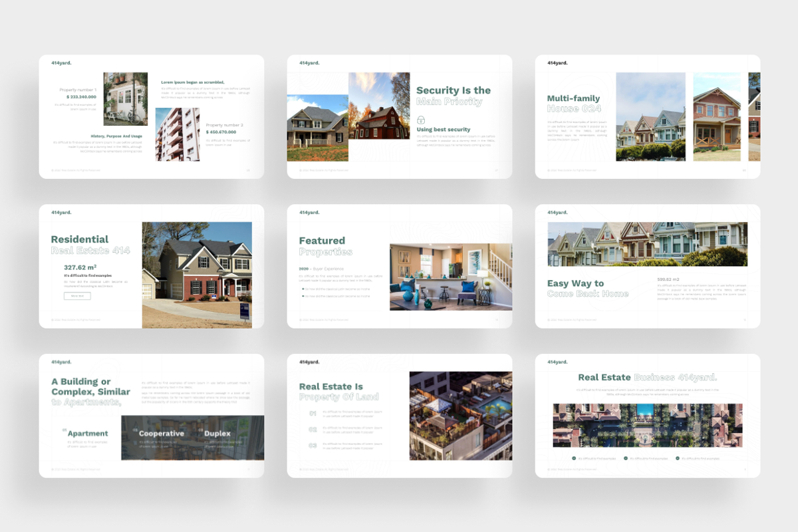Click the A Building or Complex title
This screenshot has height=532, width=798.
click(90, 387)
